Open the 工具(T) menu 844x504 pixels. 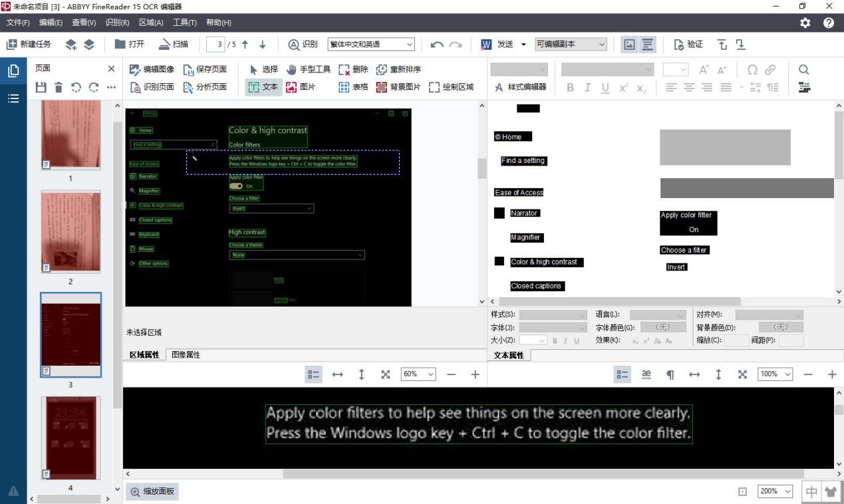[184, 23]
